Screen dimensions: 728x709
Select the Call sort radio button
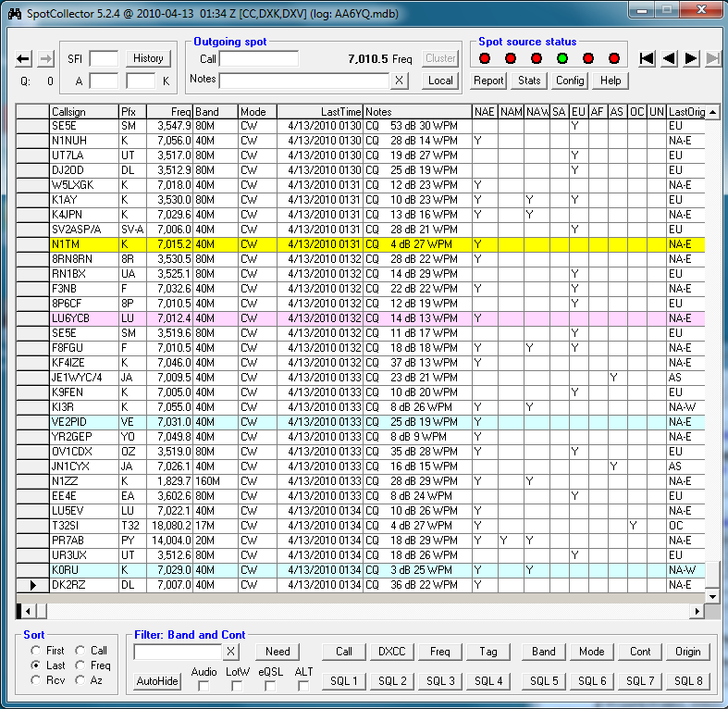[80, 651]
